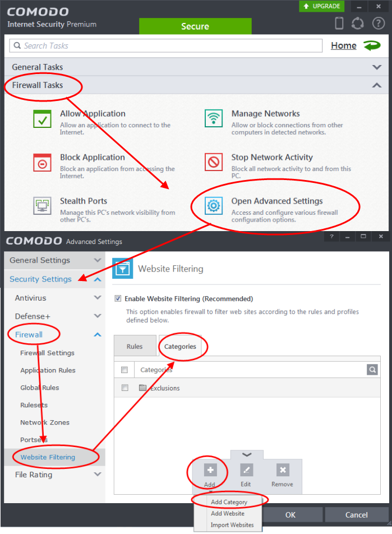Open Advanced Settings gear icon

tap(214, 206)
